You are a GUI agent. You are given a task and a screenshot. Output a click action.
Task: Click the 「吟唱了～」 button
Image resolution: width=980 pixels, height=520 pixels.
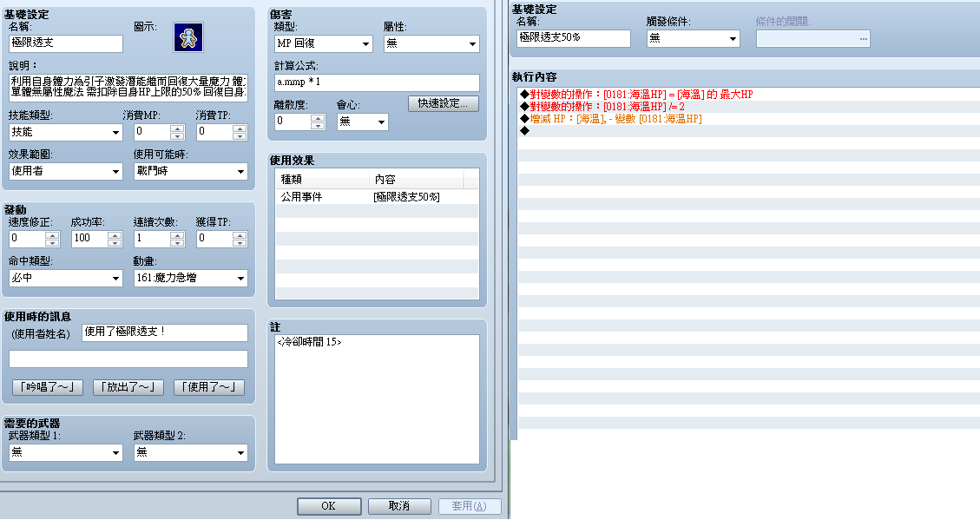point(48,387)
